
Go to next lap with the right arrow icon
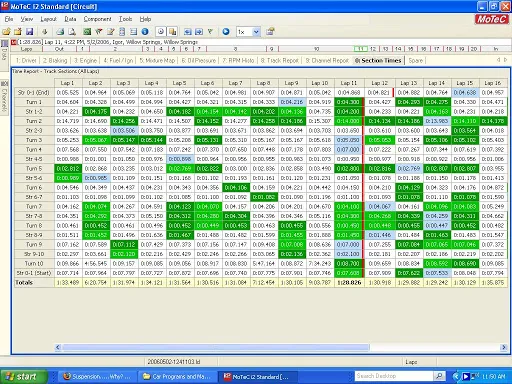[199, 32]
